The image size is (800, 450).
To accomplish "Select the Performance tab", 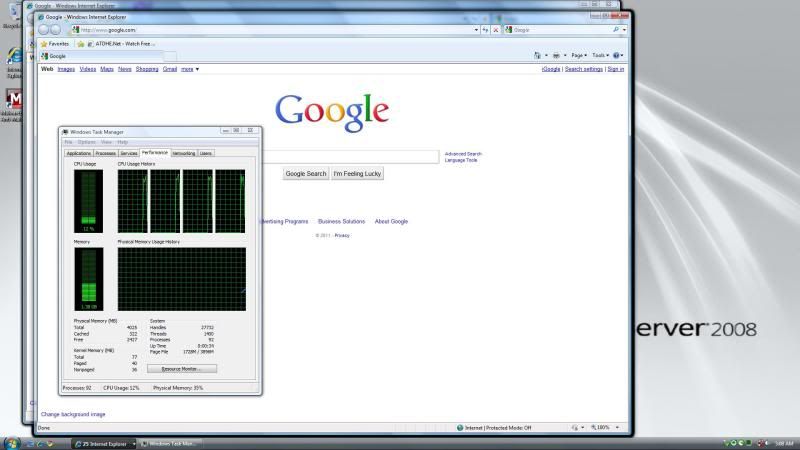I will 155,153.
